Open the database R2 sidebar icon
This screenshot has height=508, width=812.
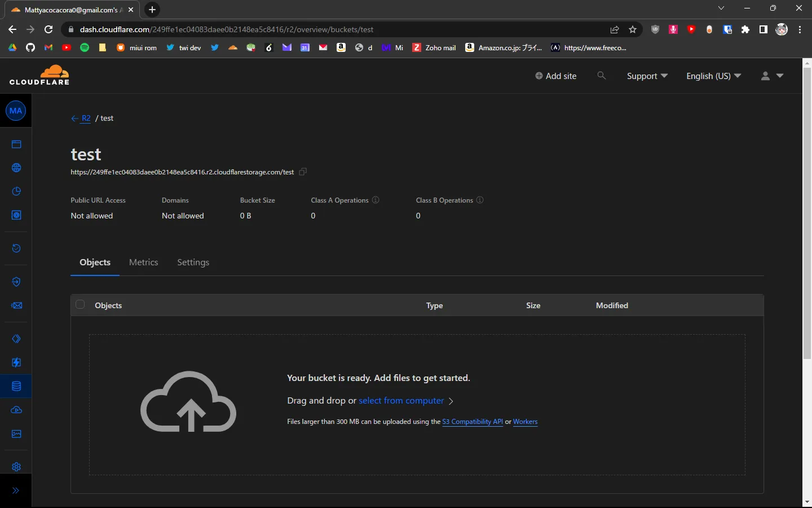coord(16,386)
